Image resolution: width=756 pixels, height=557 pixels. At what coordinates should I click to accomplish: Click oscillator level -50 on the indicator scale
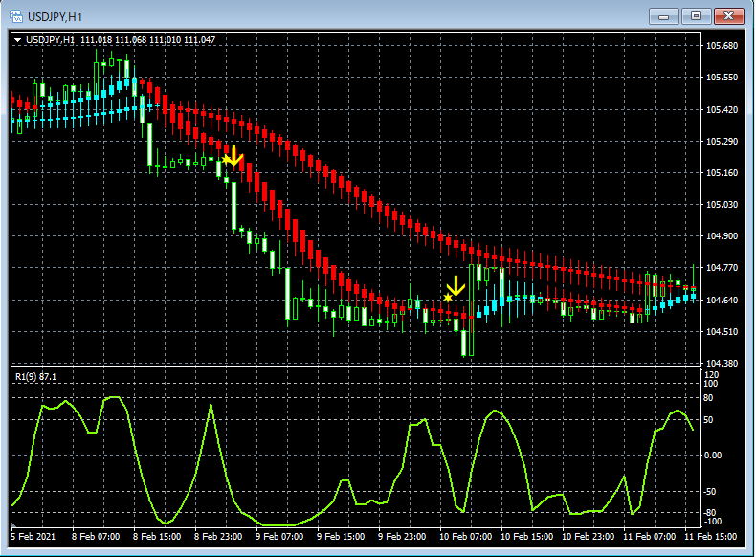click(710, 492)
